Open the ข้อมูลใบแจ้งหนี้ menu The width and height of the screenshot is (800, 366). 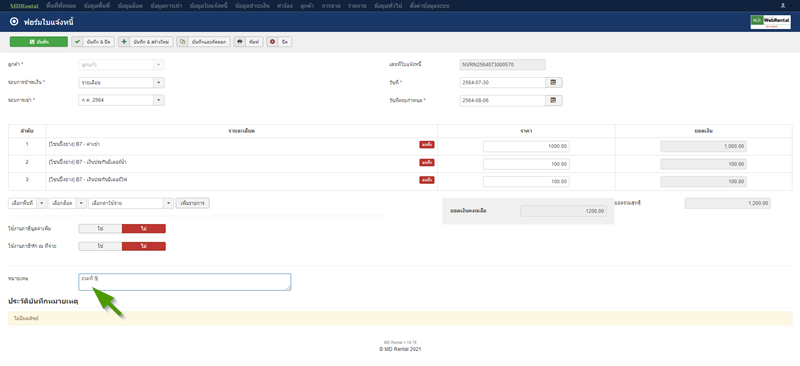coord(208,6)
